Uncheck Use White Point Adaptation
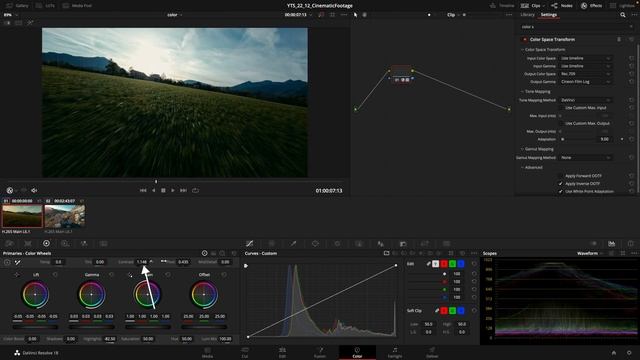Image resolution: width=640 pixels, height=360 pixels. point(561,191)
